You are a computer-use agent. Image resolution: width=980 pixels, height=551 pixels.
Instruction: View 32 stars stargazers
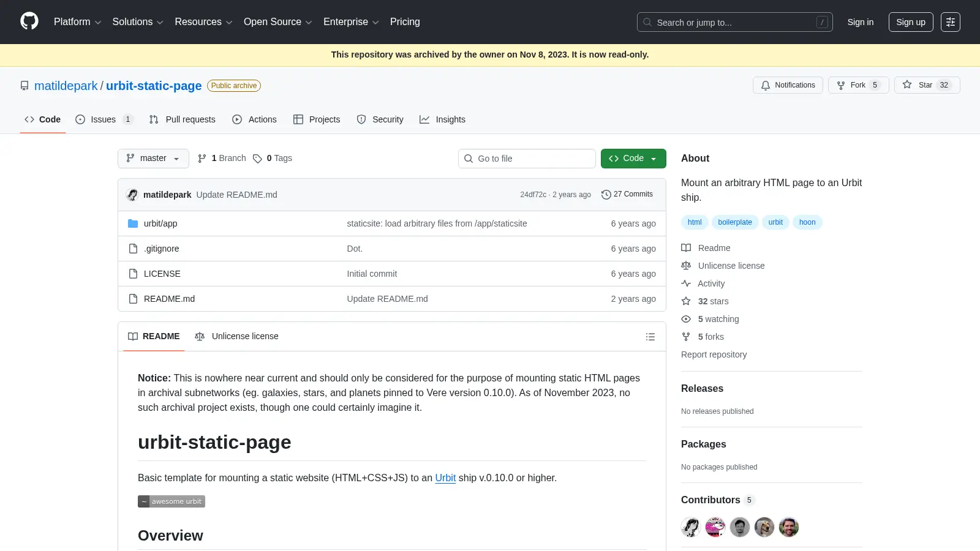pos(705,301)
